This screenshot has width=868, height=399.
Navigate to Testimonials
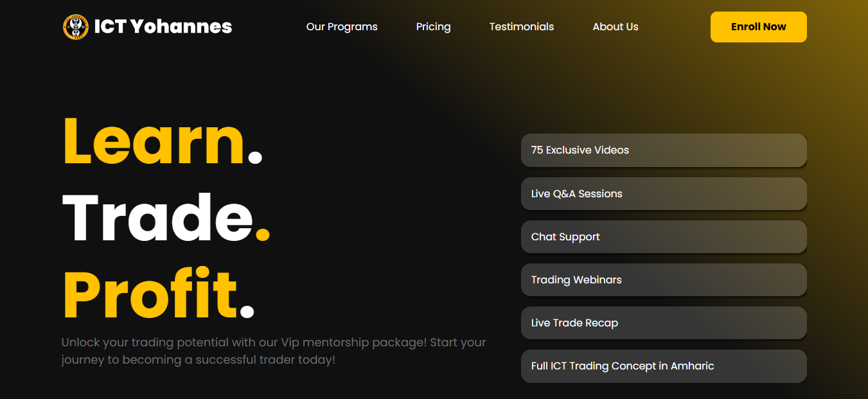coord(521,27)
